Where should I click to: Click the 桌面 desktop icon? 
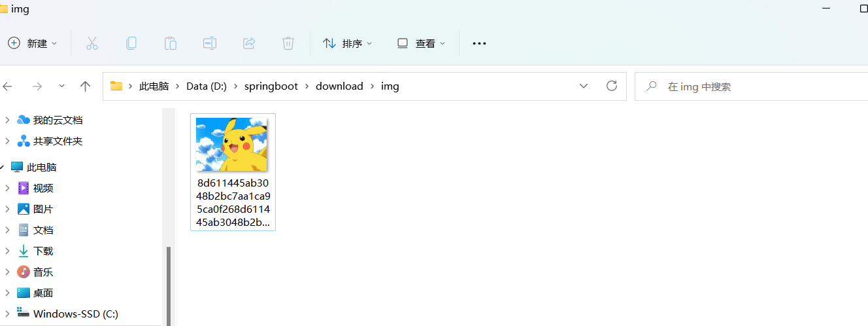point(24,293)
